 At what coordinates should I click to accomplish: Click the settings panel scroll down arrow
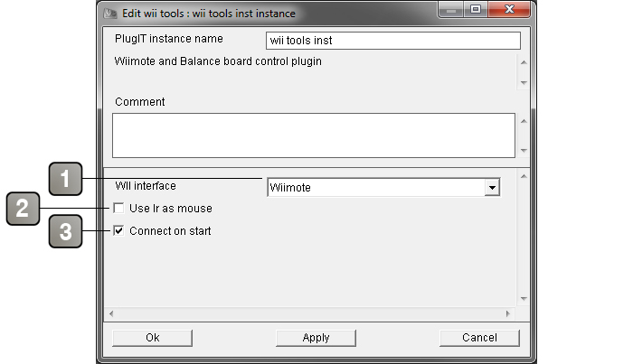point(524,299)
